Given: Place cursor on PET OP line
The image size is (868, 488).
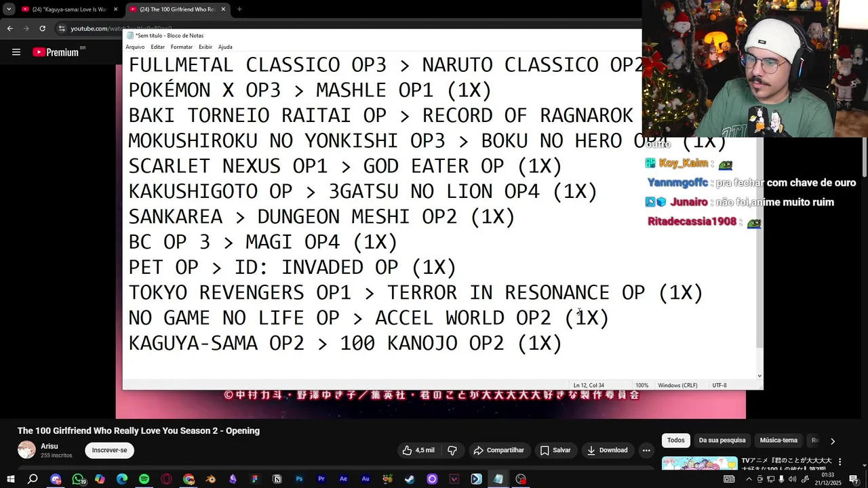Looking at the screenshot, I should pyautogui.click(x=292, y=267).
